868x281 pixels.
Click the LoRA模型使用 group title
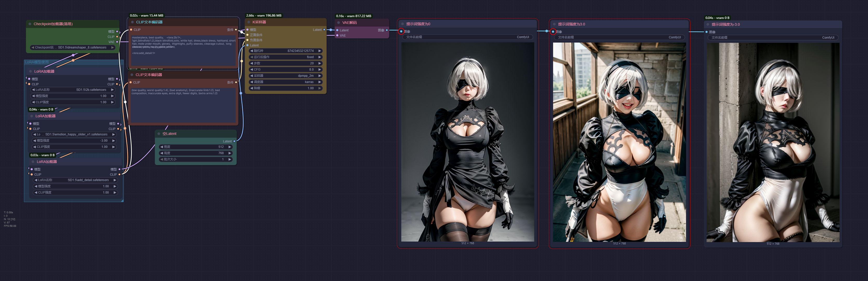pyautogui.click(x=37, y=62)
